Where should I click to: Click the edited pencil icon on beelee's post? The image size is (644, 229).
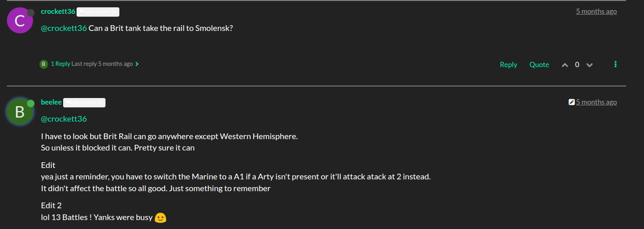(x=571, y=102)
